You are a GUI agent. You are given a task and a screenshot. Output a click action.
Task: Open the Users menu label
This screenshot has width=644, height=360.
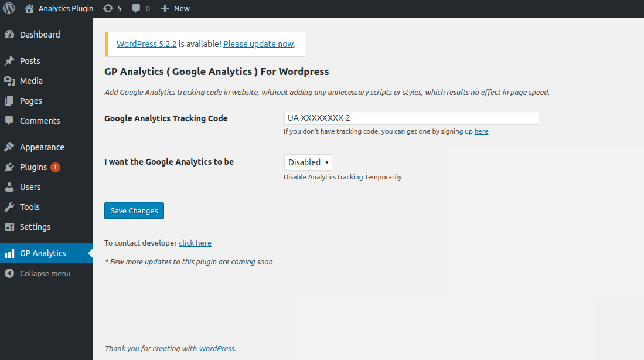(30, 187)
